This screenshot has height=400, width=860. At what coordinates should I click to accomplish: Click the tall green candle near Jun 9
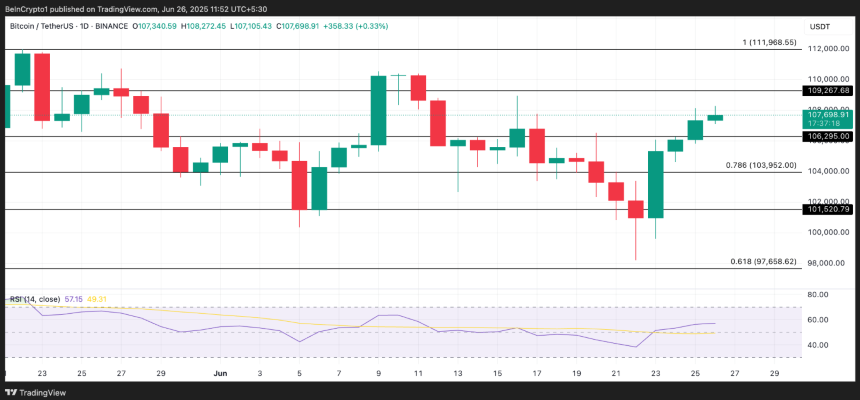click(x=379, y=110)
